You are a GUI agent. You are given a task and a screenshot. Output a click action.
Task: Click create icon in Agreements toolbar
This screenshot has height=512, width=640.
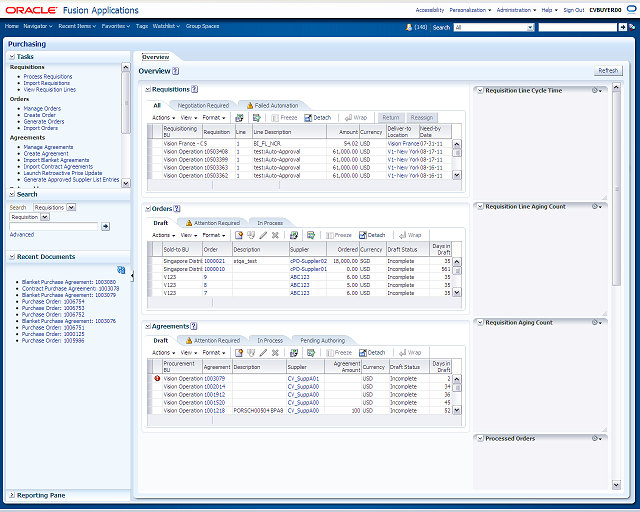click(239, 353)
